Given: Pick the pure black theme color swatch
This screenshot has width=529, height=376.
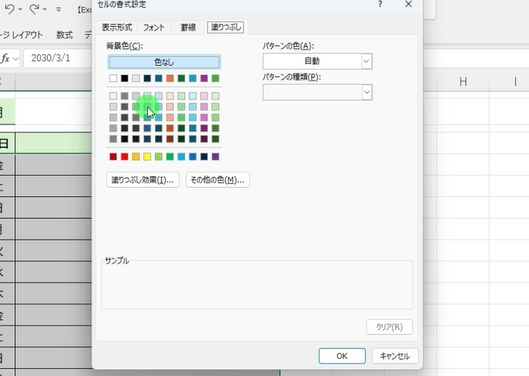Looking at the screenshot, I should click(124, 78).
